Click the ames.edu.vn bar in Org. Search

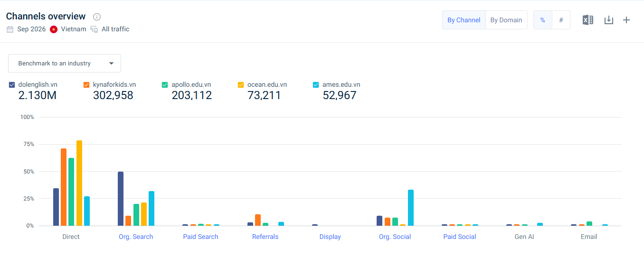152,209
